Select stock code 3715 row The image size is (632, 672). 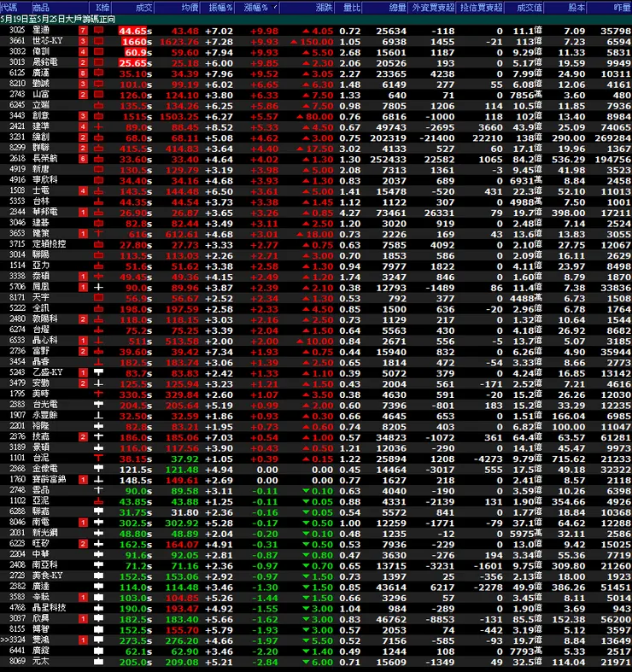tap(316, 244)
